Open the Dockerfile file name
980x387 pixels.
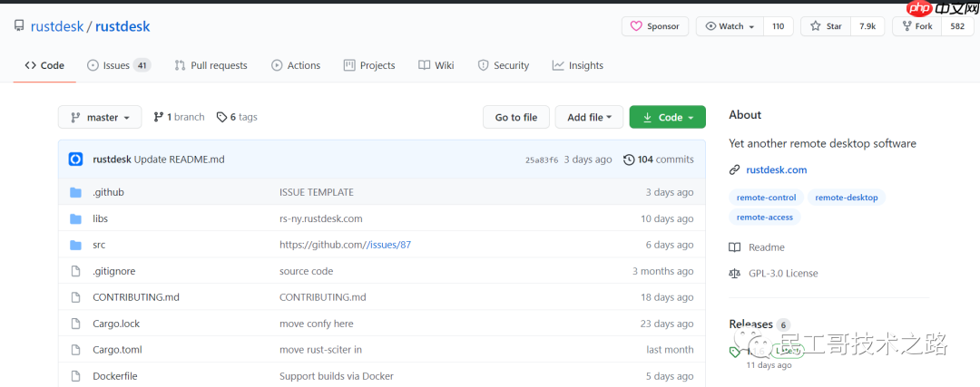(x=115, y=376)
